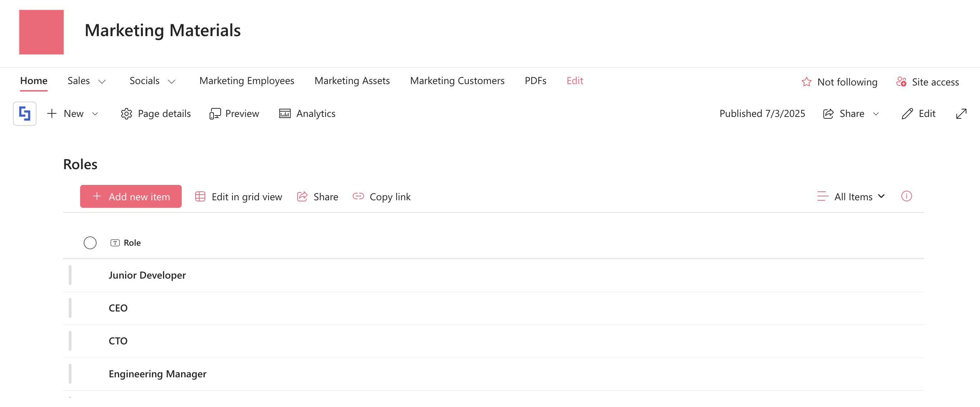The height and width of the screenshot is (407, 980).
Task: Click the pink Marketing Materials site logo
Action: [x=41, y=32]
